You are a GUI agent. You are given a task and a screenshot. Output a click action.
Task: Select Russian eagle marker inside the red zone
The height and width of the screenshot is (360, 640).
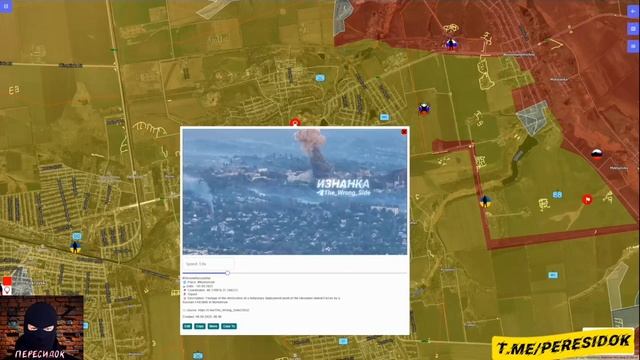(451, 44)
